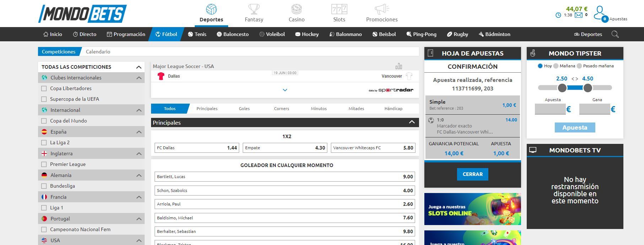Open match statistics bar chart icon
Viewport: 644px width, 245px height.
tap(399, 66)
